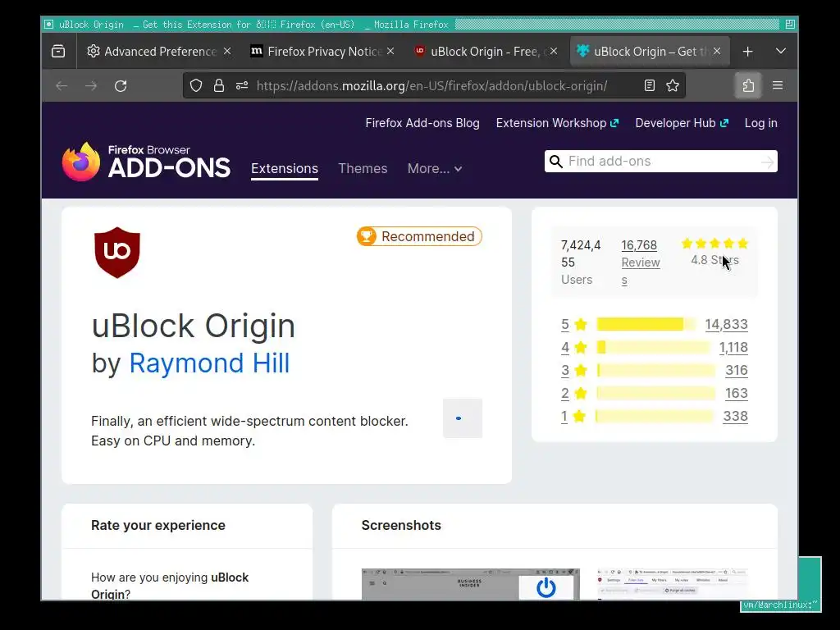This screenshot has height=630, width=840.
Task: Open site permissions icon in the URL bar
Action: [242, 85]
